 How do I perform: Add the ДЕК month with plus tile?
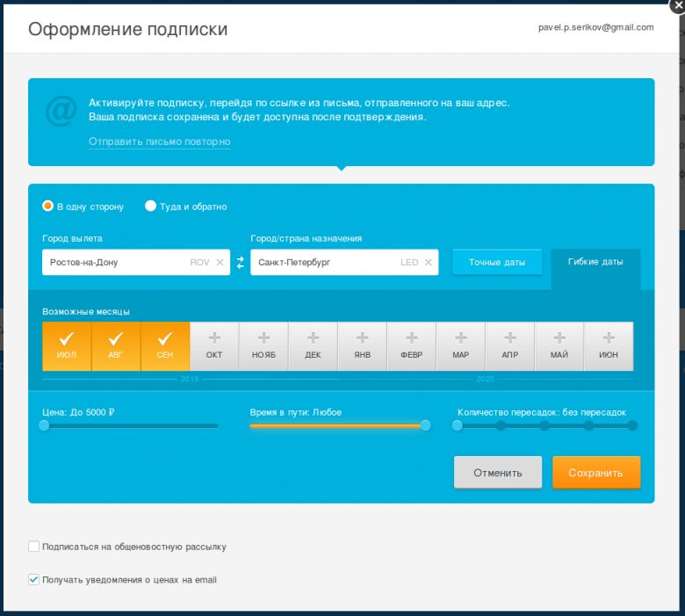coord(313,345)
